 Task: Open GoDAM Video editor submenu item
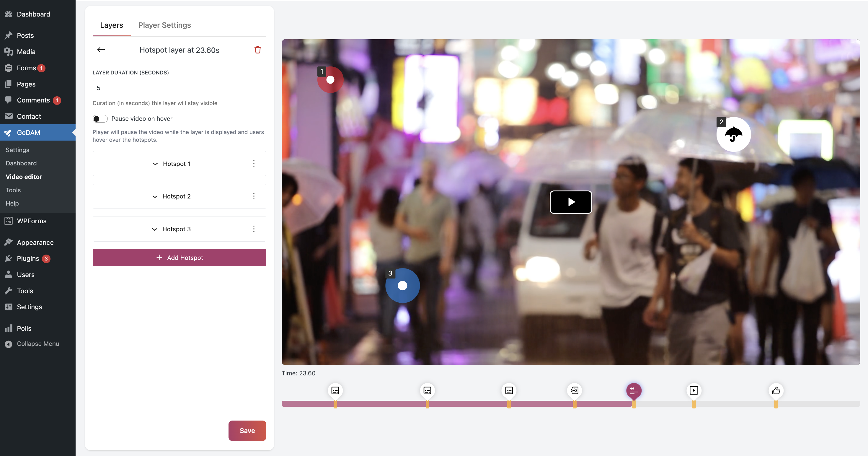click(x=24, y=177)
